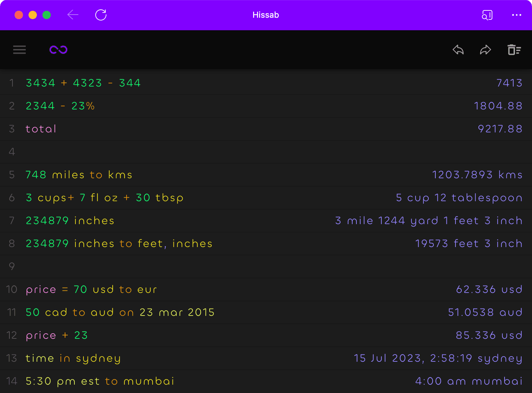Click result '51.0538 aud'

[x=485, y=312]
